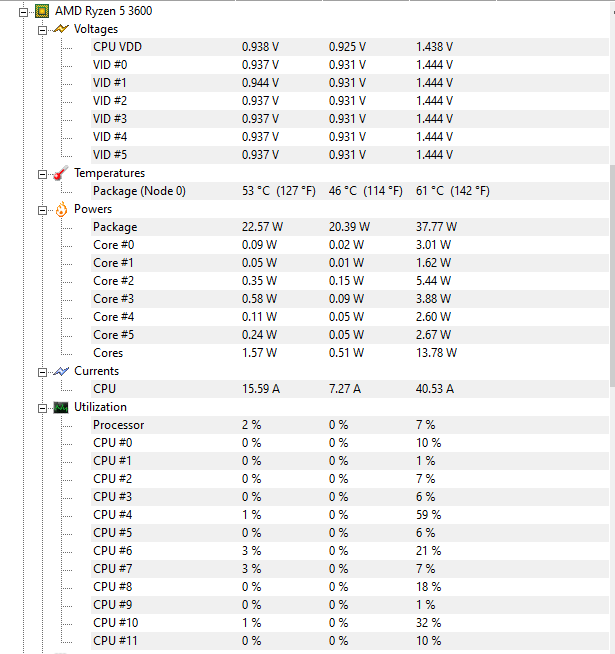The width and height of the screenshot is (615, 654).
Task: Collapse the Currents section
Action: click(x=42, y=372)
